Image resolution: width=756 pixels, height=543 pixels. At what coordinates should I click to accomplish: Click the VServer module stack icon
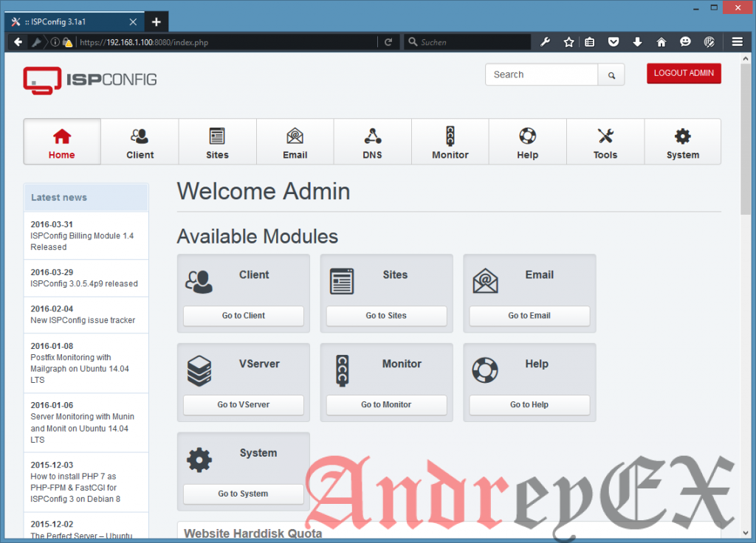click(199, 370)
